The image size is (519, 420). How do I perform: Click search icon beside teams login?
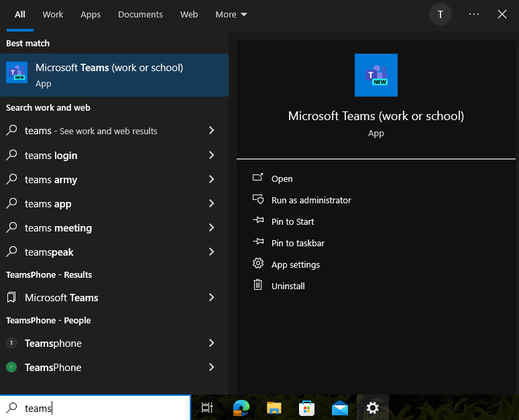click(11, 155)
